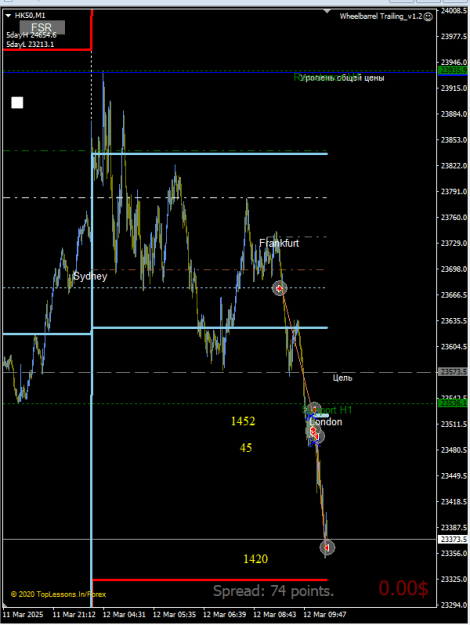Click the 23760.0 price scale value
Image resolution: width=470 pixels, height=625 pixels.
coord(454,218)
